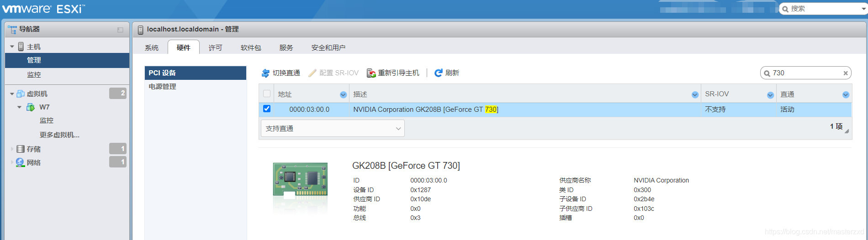868x240 pixels.
Task: Click the W7 virtual machine label
Action: point(44,107)
